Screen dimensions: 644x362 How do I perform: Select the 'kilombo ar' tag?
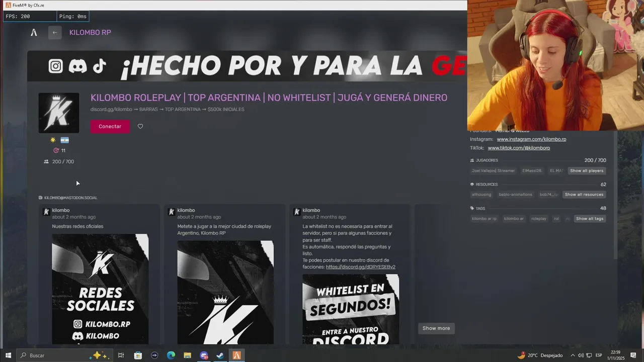tap(514, 219)
